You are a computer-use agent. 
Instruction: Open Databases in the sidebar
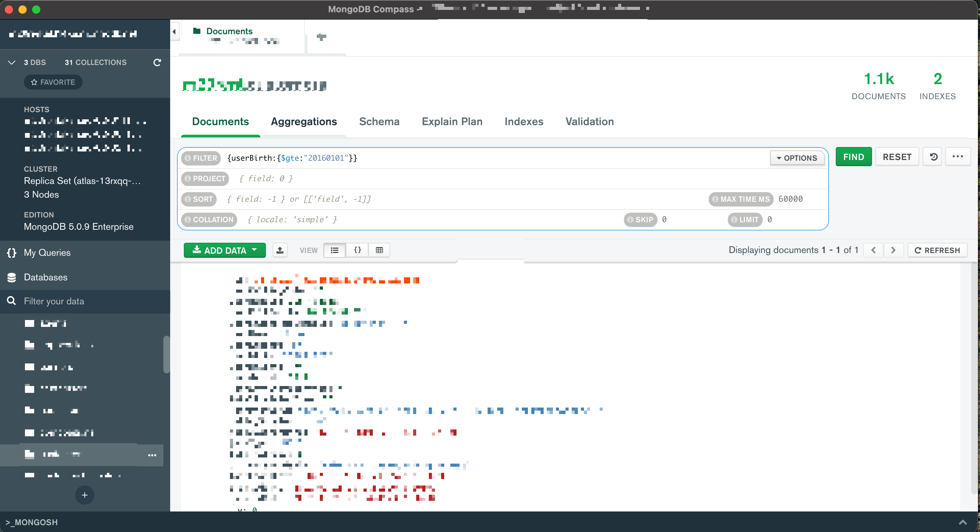(x=46, y=277)
